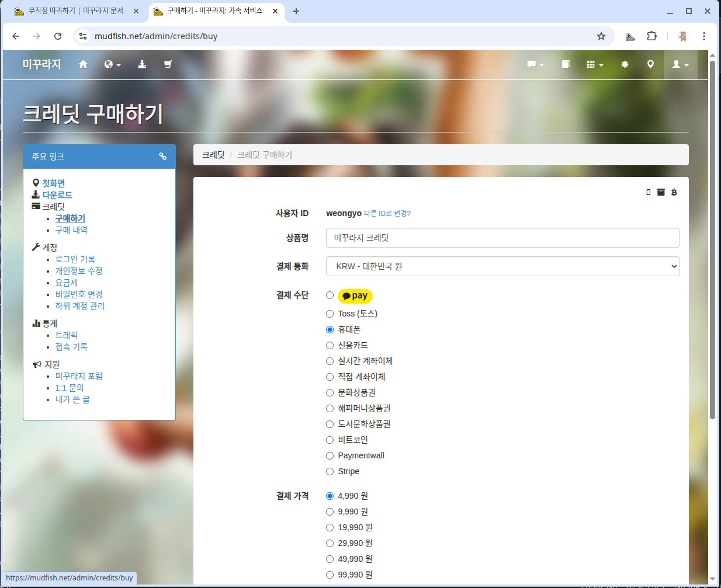
Task: Select 비트코인 payment radio
Action: tap(330, 440)
